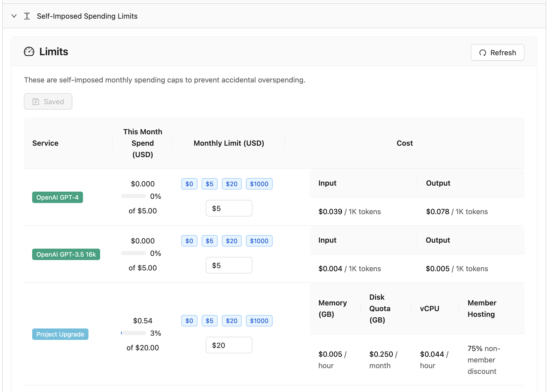The height and width of the screenshot is (392, 552).
Task: Collapse the Self-Imposed Spending Limits section chevron
Action: 14,16
